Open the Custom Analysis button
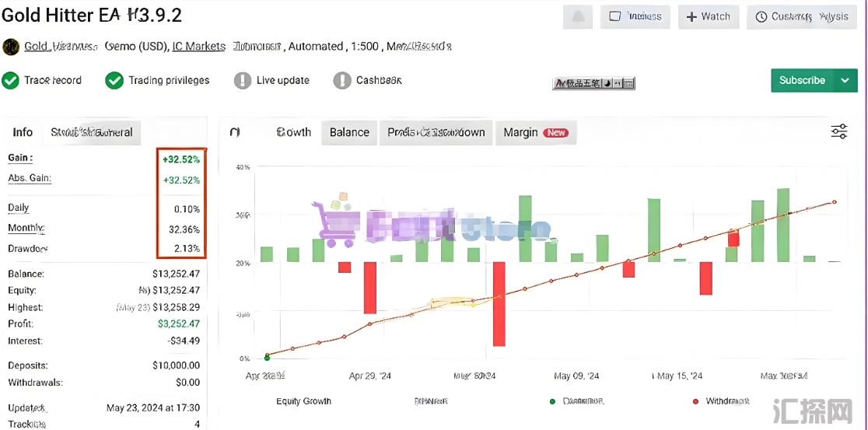This screenshot has height=430, width=868. tap(802, 16)
